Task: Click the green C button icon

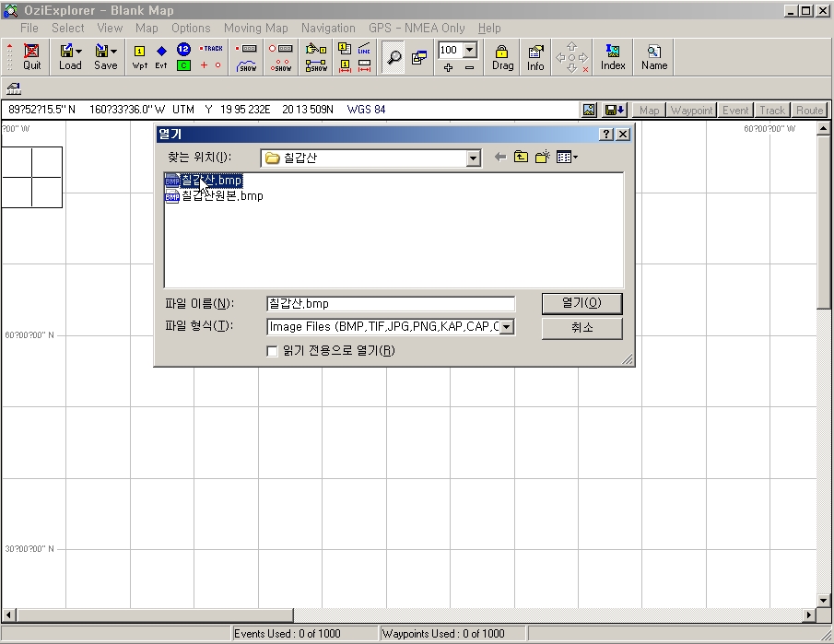Action: 183,65
